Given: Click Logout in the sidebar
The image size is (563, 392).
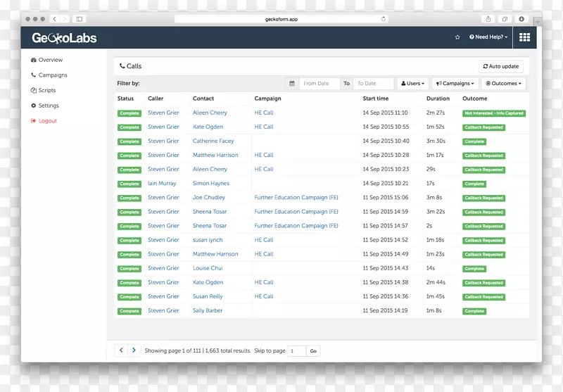Looking at the screenshot, I should [x=47, y=121].
